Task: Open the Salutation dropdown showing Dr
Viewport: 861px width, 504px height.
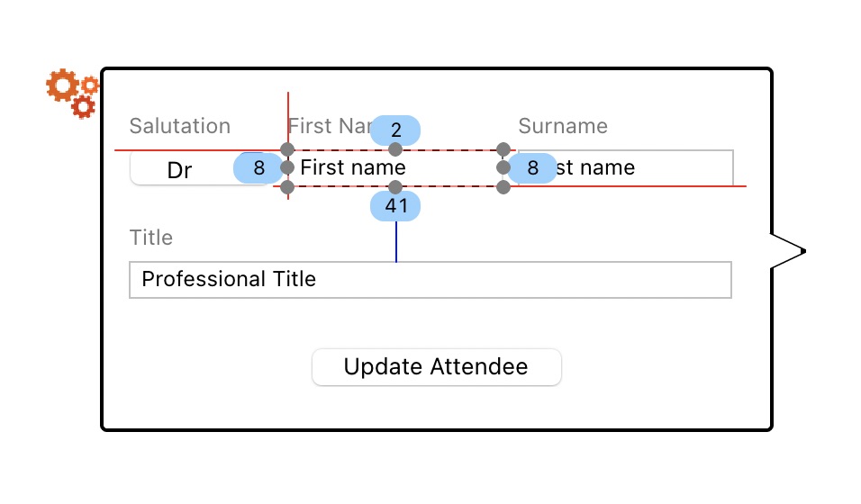Action: click(180, 169)
